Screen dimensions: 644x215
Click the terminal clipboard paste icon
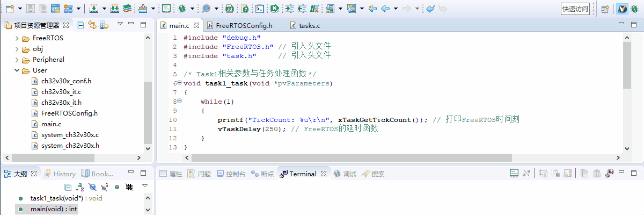click(x=597, y=173)
